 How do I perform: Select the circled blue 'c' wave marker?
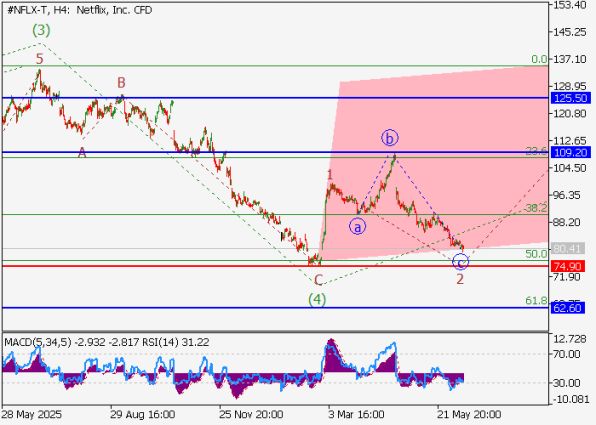pos(461,263)
